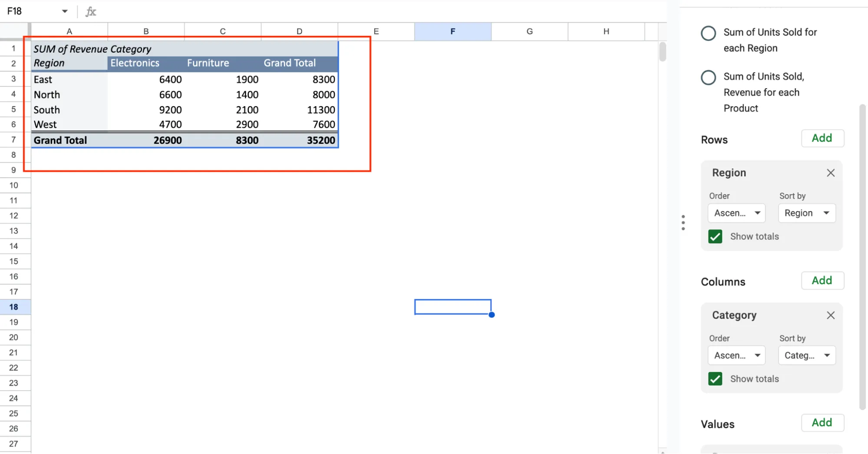This screenshot has width=868, height=454.
Task: Click the pivot editor drag handle dots
Action: 683,222
